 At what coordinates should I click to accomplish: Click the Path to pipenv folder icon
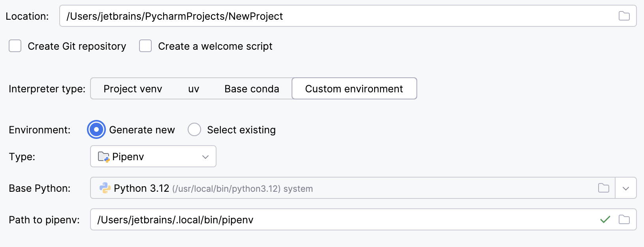pos(624,219)
